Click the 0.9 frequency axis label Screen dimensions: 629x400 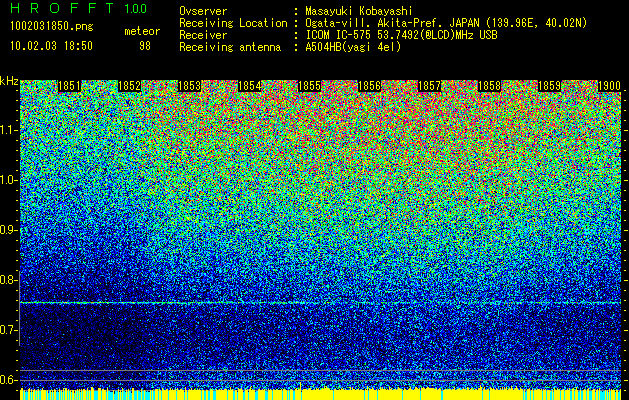pos(9,230)
